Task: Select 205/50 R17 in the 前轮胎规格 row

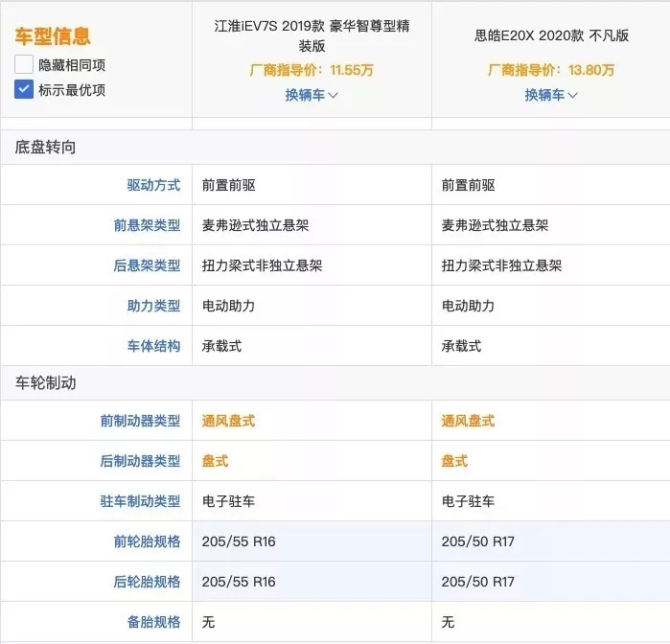Action: tap(477, 541)
